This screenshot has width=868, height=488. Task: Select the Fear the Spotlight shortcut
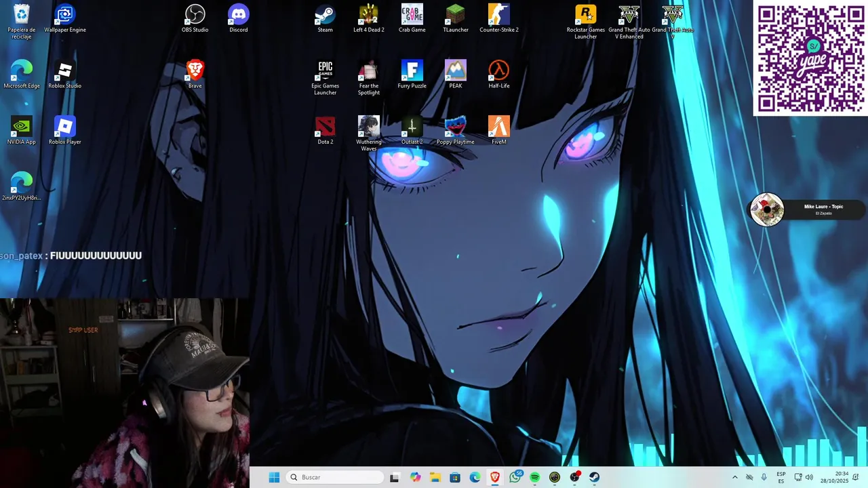point(369,78)
